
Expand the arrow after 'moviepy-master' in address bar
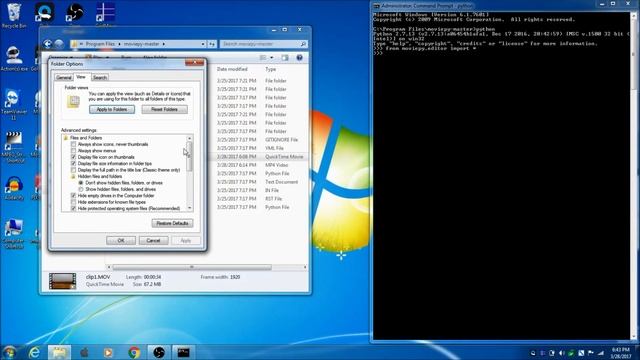(164, 44)
